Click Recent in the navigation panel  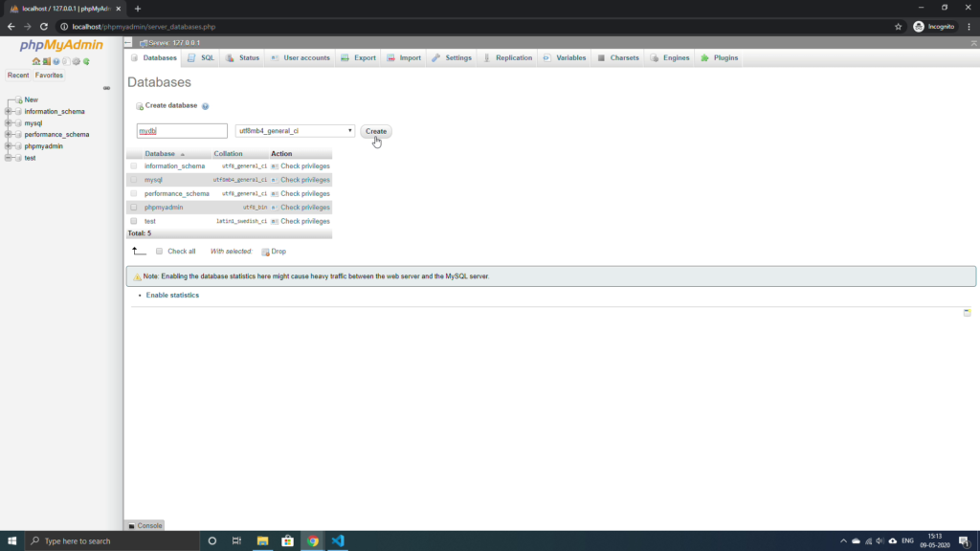point(18,75)
